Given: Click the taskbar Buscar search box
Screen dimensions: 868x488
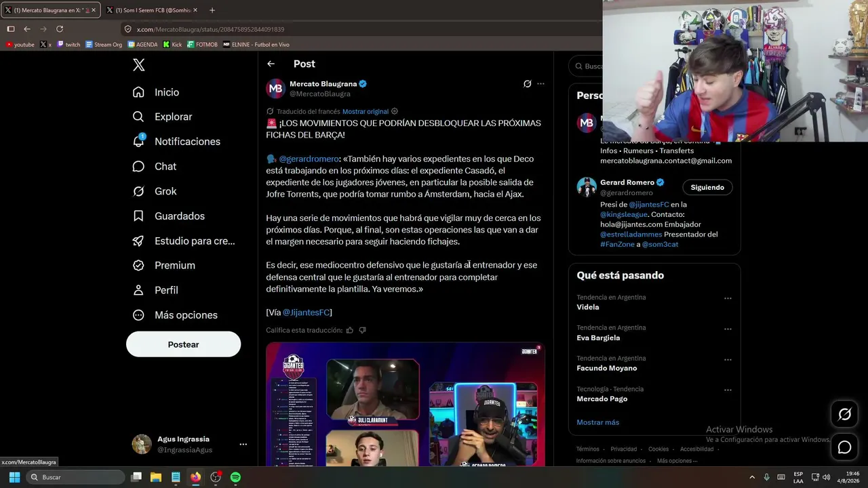Looking at the screenshot, I should point(76,477).
